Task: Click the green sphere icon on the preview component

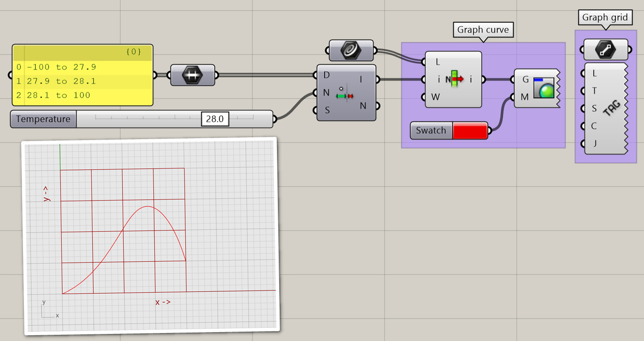Action: coord(544,88)
